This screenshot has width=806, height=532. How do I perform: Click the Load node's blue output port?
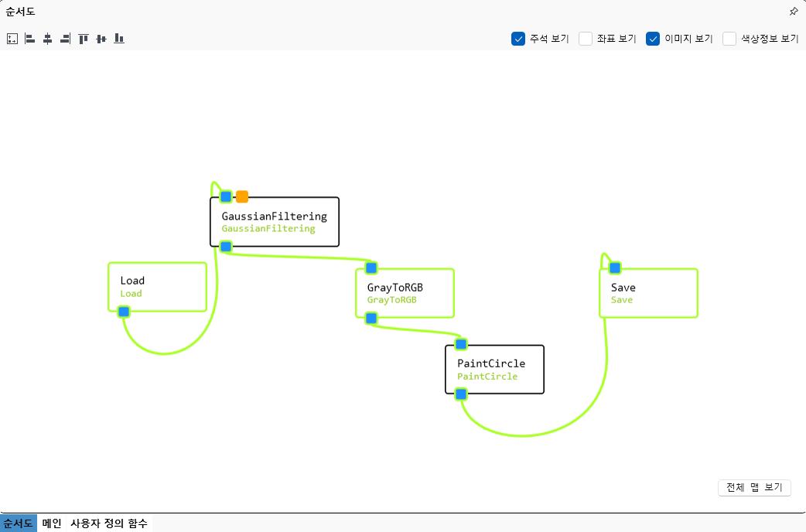(124, 312)
